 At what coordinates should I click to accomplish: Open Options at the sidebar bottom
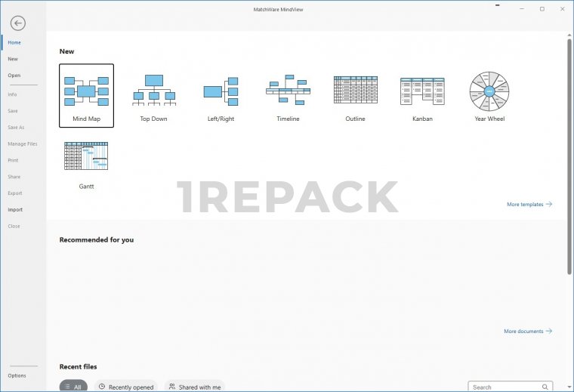point(17,375)
